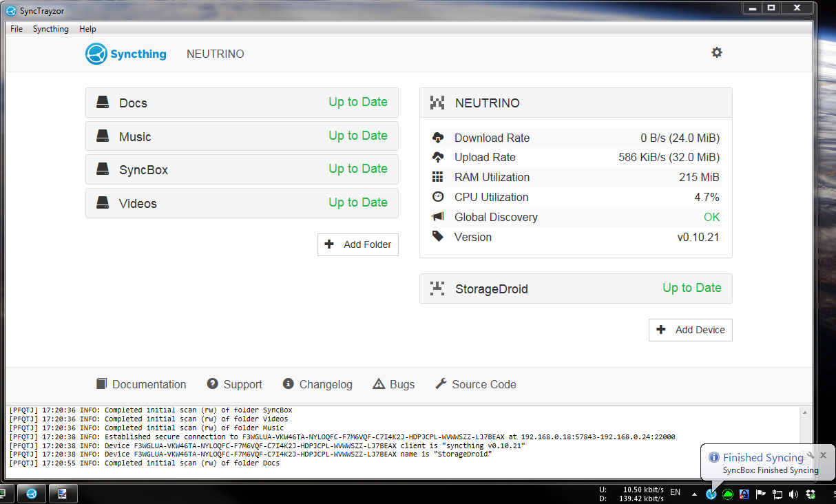Click the Global Discovery OK status
Screen dimensions: 836x504
tap(711, 217)
